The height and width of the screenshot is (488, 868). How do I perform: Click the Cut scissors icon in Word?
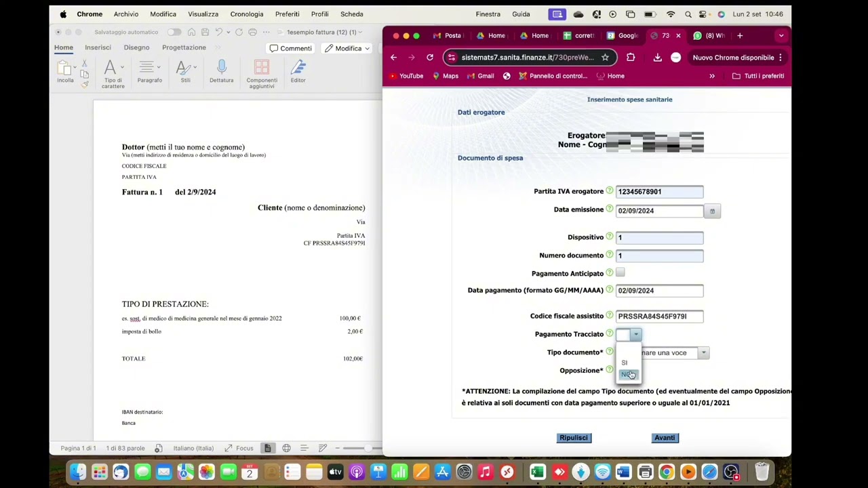84,64
